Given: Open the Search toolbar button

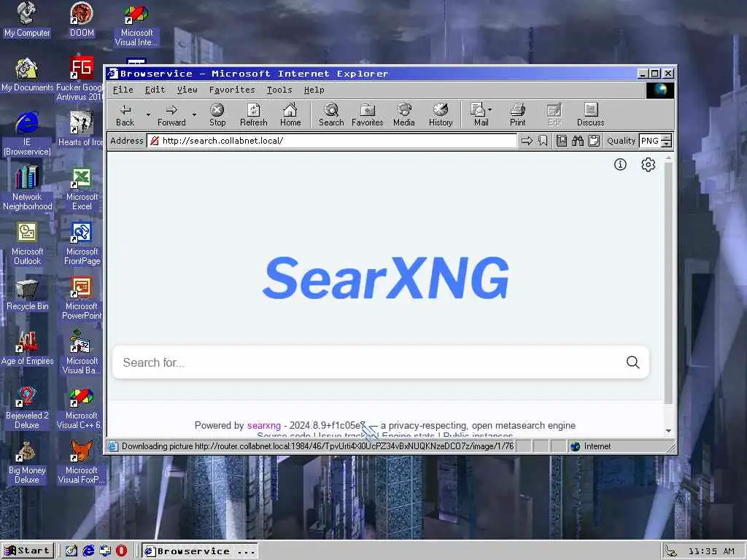Looking at the screenshot, I should click(331, 115).
